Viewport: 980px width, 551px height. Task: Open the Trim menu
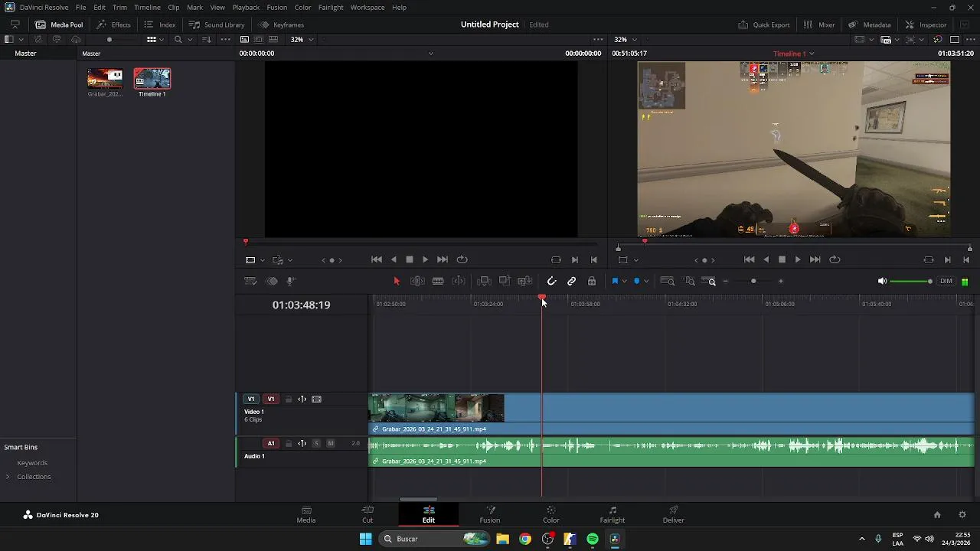coord(120,7)
